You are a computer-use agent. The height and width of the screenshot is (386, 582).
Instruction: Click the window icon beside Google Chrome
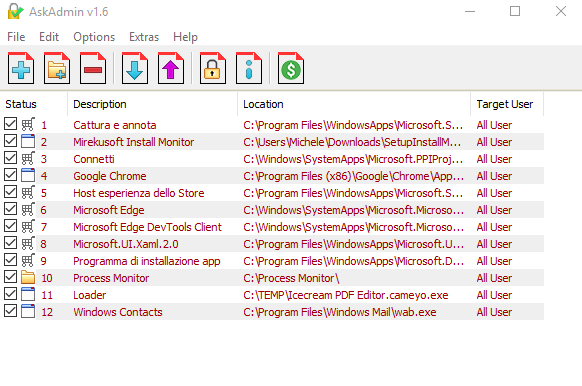click(x=28, y=176)
